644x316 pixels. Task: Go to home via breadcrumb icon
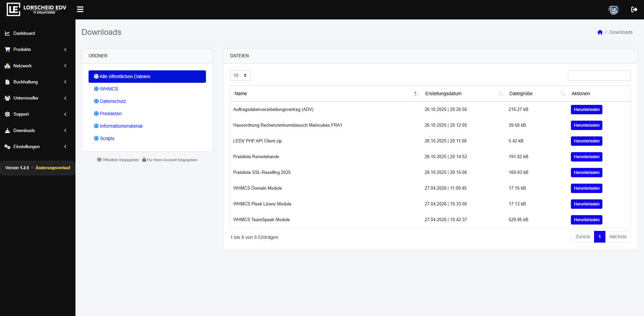pyautogui.click(x=600, y=32)
